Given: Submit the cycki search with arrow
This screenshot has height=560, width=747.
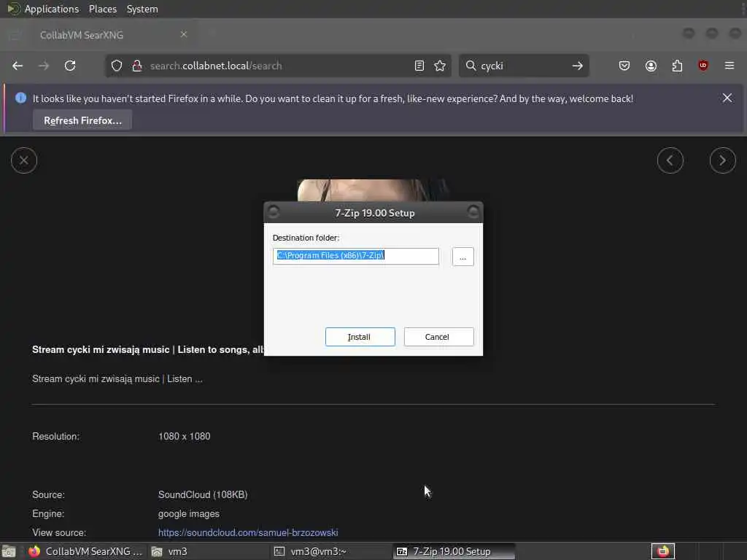Looking at the screenshot, I should [x=578, y=66].
